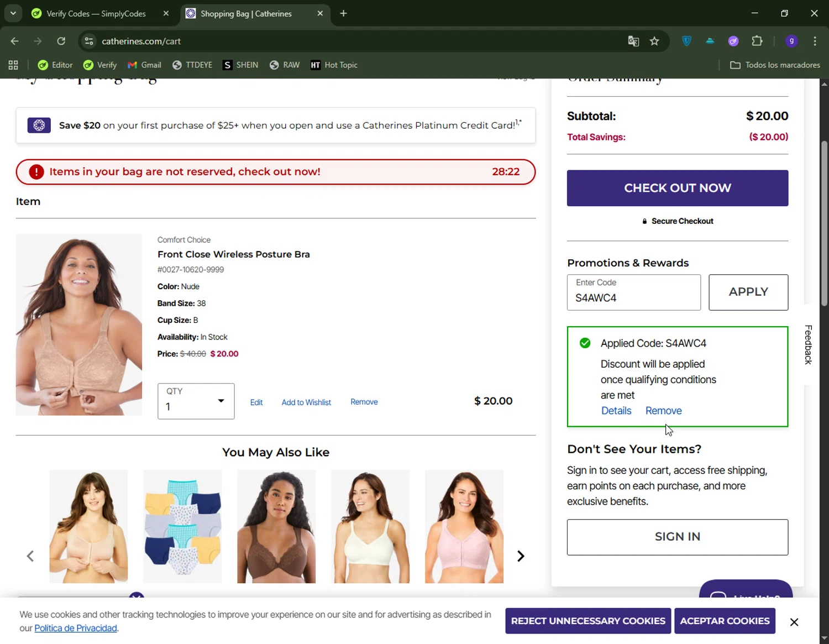The width and height of the screenshot is (829, 644).
Task: View Details of applied code S4AWC4
Action: pyautogui.click(x=616, y=411)
